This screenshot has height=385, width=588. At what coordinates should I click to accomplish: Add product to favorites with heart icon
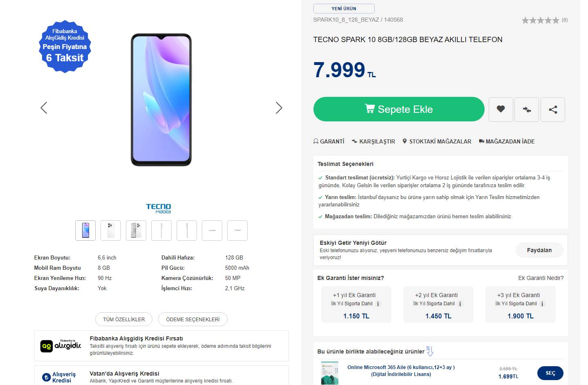(501, 109)
